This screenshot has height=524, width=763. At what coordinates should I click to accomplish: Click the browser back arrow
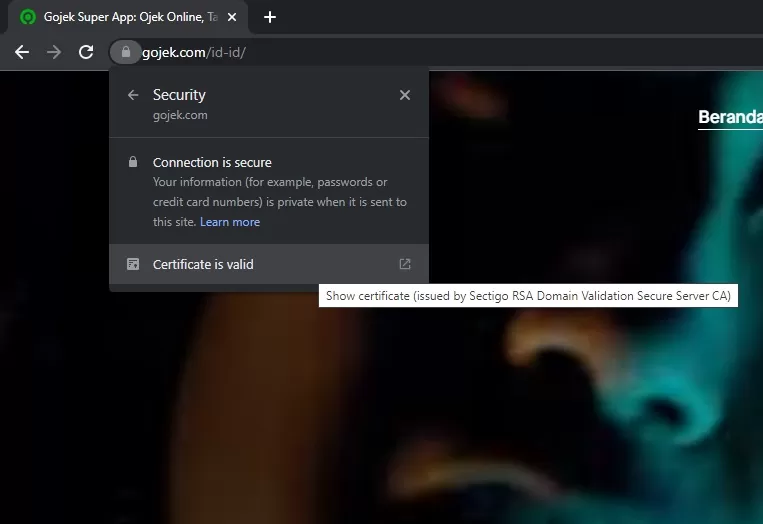[x=22, y=52]
